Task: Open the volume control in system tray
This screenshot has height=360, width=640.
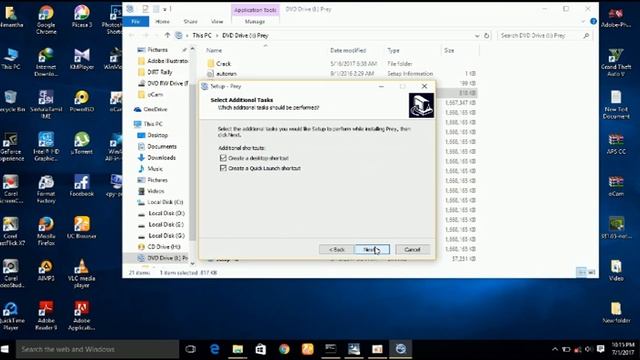Action: (588, 349)
